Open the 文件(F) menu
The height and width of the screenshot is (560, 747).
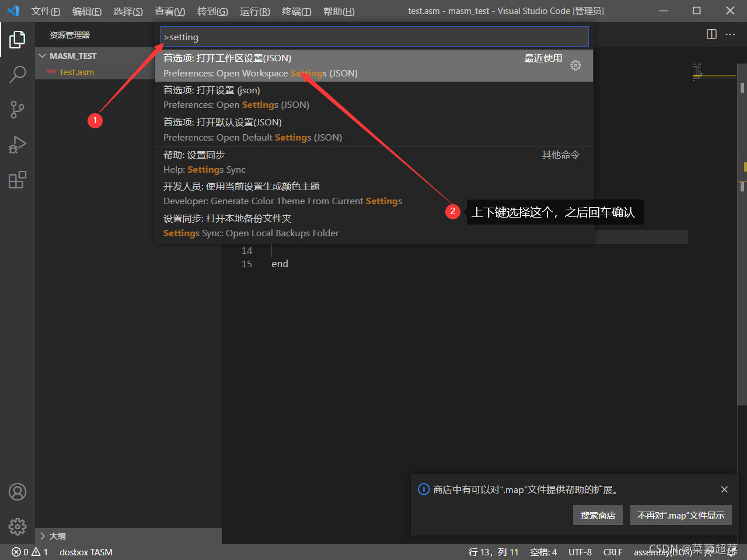point(46,11)
